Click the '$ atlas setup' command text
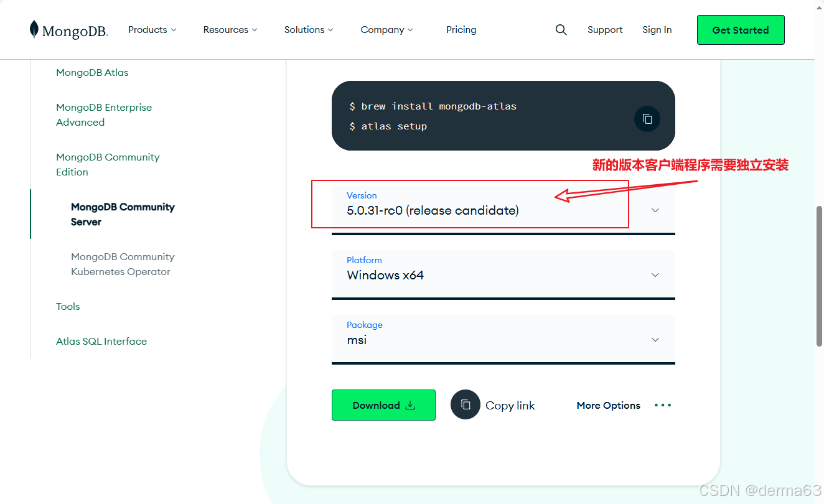Screen dimensions: 824x504 [x=388, y=126]
